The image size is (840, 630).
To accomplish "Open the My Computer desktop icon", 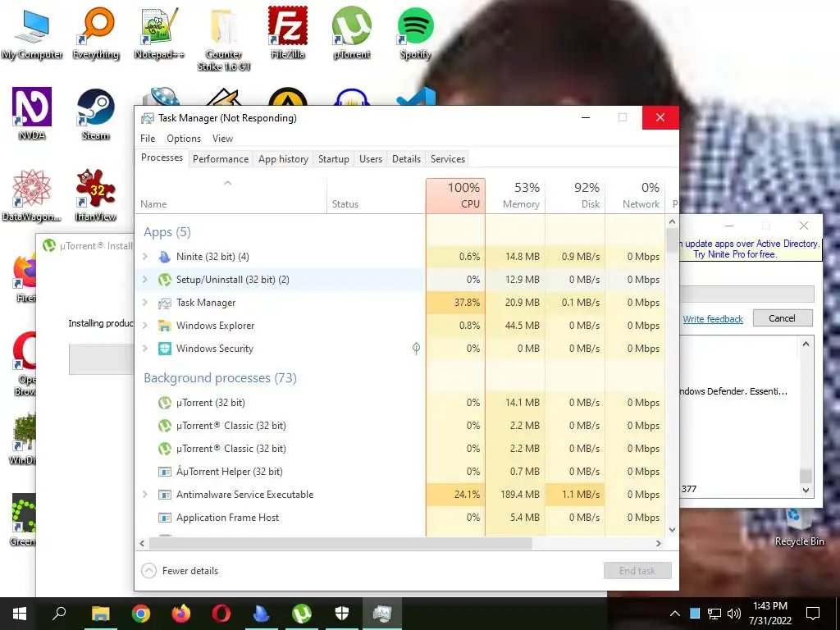I will pyautogui.click(x=32, y=32).
